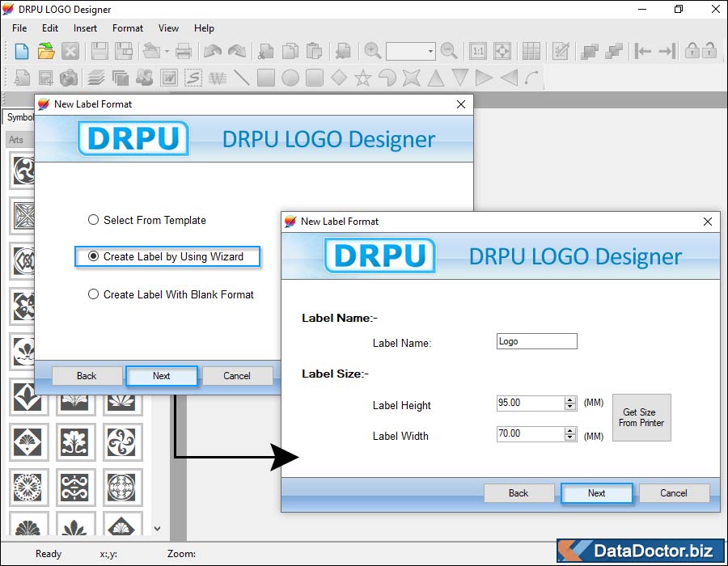Image resolution: width=728 pixels, height=566 pixels.
Task: Click Next in the label size dialog
Action: point(597,493)
